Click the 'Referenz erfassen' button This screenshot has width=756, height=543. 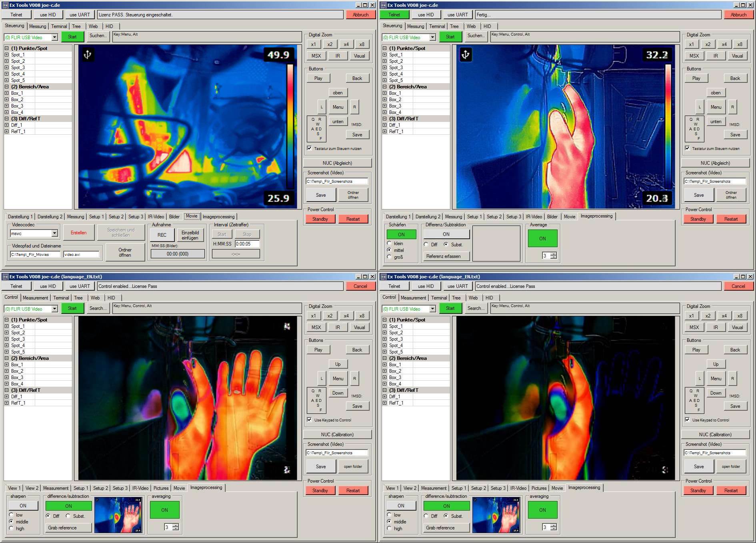[x=443, y=256]
